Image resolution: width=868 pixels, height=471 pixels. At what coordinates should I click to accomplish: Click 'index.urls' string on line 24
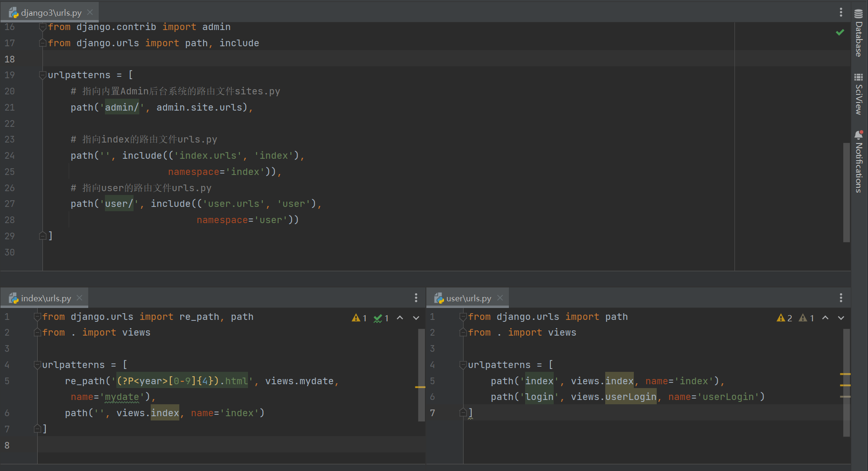click(x=208, y=155)
